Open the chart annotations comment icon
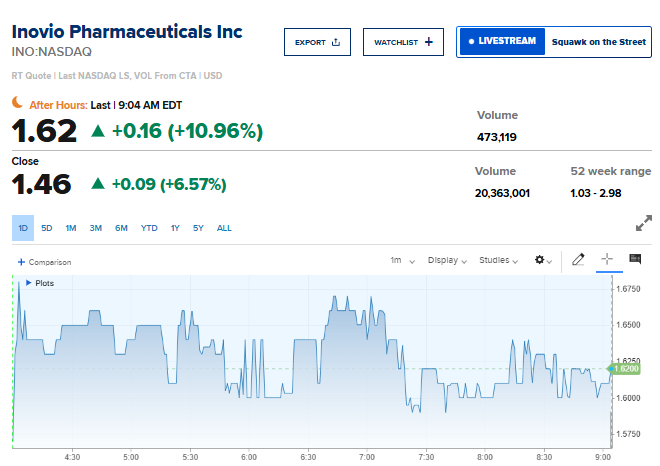 click(x=635, y=258)
